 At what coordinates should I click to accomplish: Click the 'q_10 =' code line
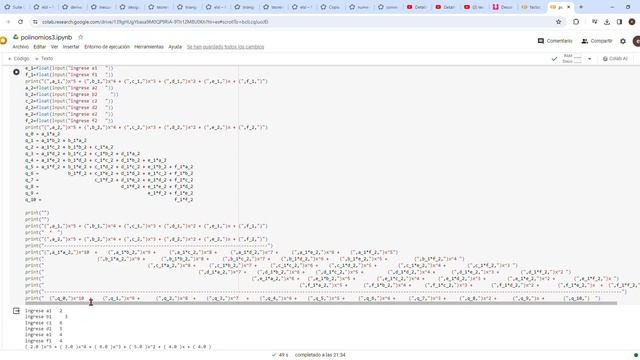(109, 200)
